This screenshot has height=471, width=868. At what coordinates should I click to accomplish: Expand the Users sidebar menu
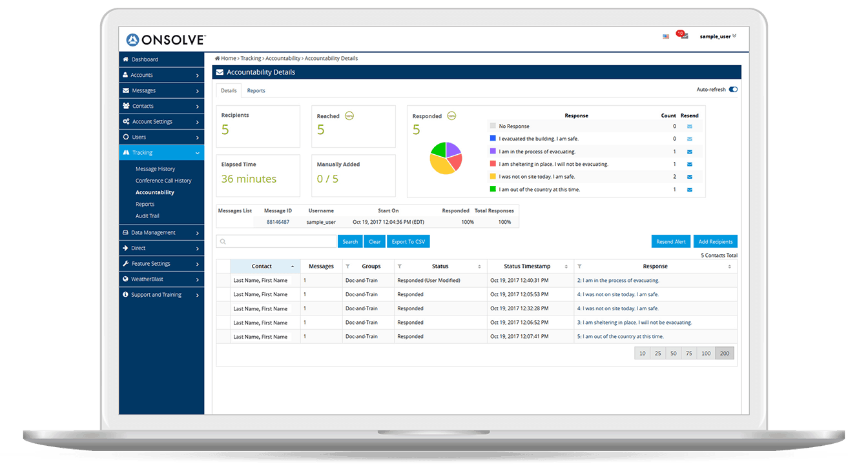pyautogui.click(x=161, y=137)
